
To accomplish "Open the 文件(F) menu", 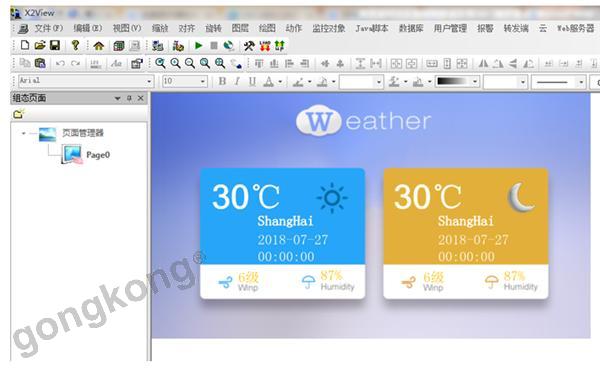I will click(x=49, y=28).
